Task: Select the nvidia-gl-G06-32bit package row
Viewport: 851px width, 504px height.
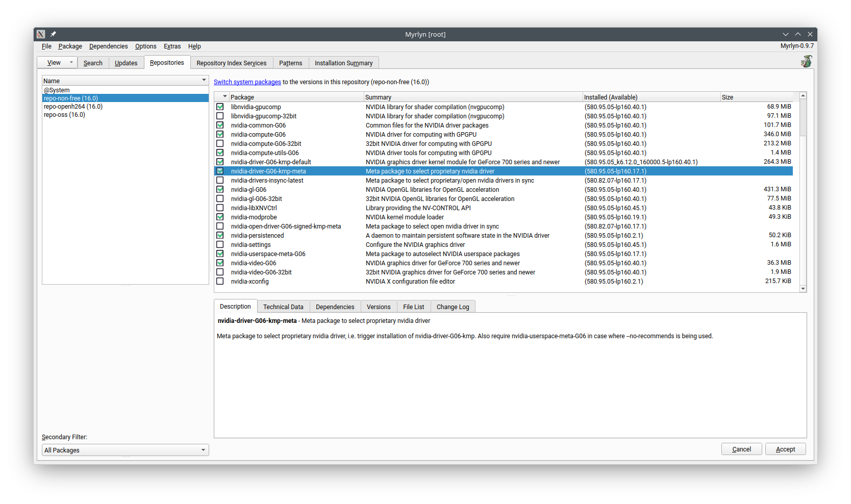Action: click(x=504, y=199)
